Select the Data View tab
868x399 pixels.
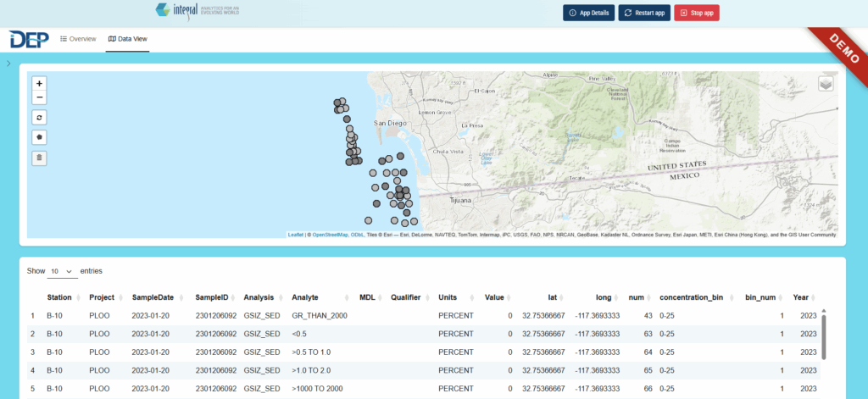128,39
